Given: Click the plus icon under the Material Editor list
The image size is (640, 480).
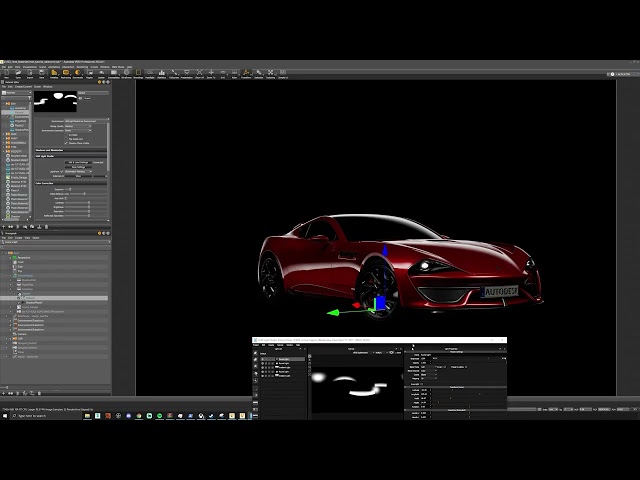Looking at the screenshot, I should click(4, 227).
